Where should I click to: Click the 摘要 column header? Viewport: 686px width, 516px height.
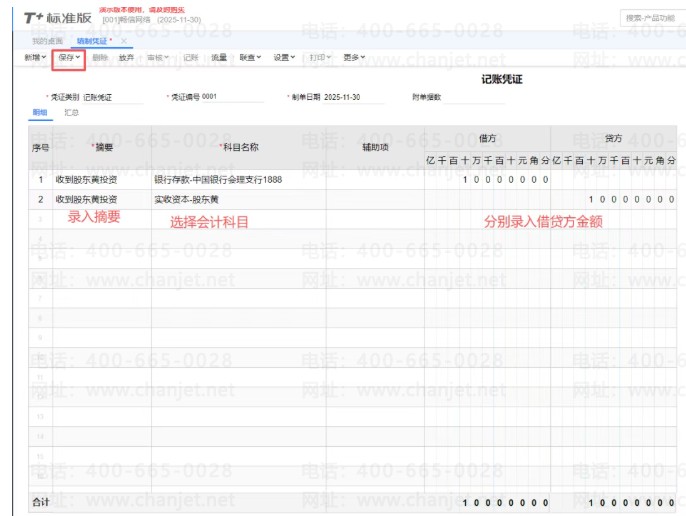tap(102, 147)
